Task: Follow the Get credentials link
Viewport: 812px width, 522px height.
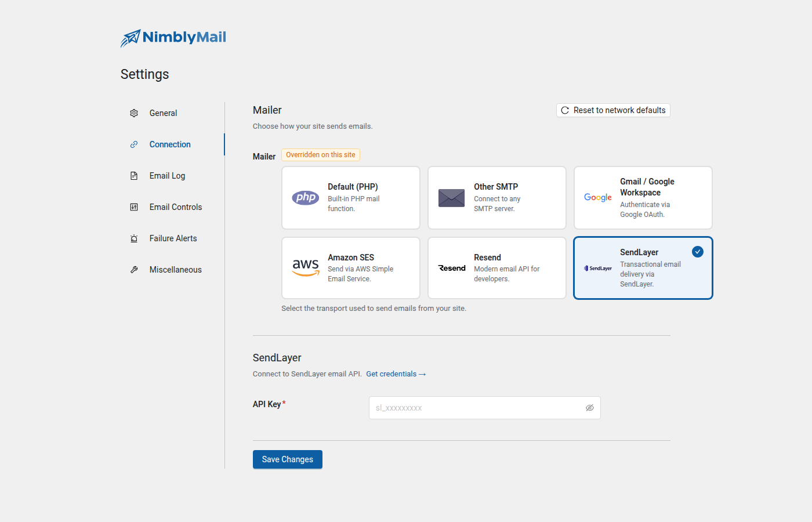Action: (x=396, y=374)
